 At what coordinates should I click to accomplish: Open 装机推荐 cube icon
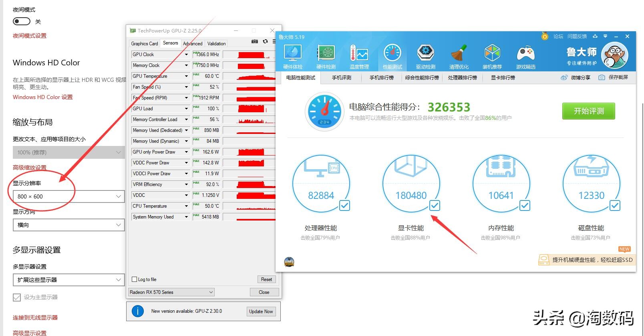click(x=492, y=53)
